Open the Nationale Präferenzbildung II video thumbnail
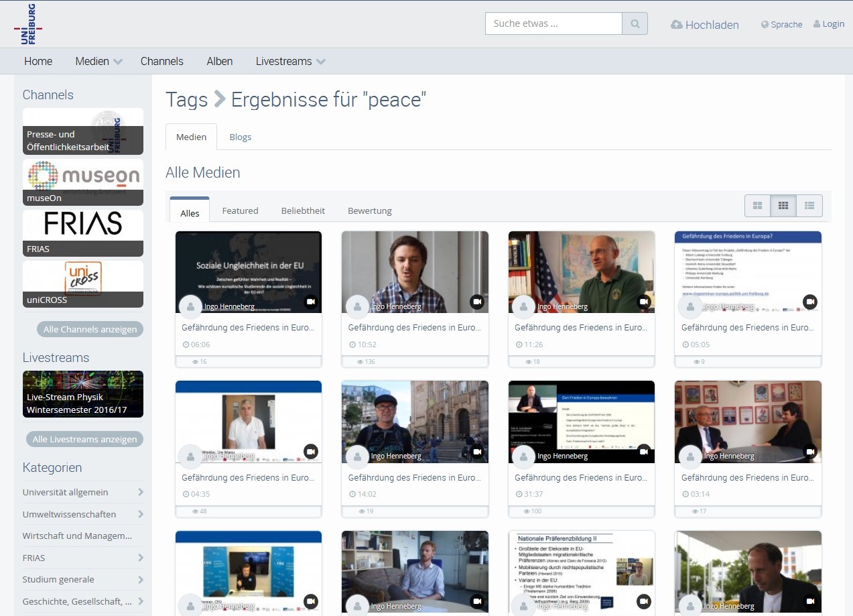Image resolution: width=853 pixels, height=616 pixels. 582,572
